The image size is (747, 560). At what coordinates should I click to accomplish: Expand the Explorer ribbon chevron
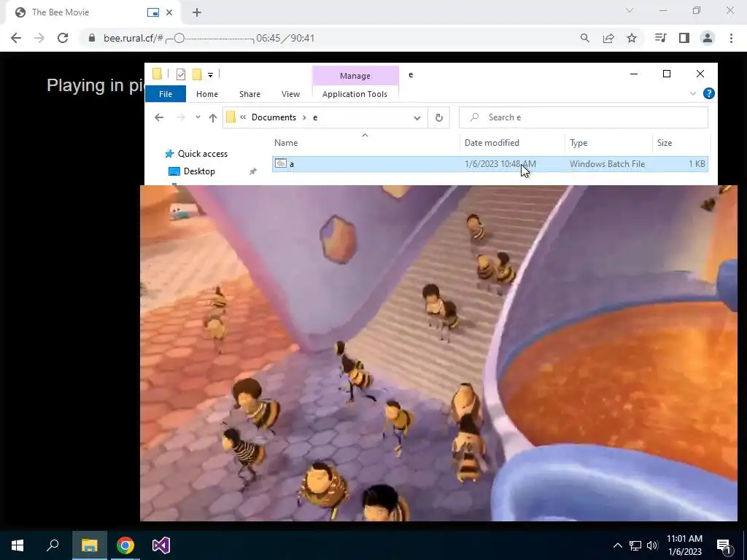pos(693,94)
